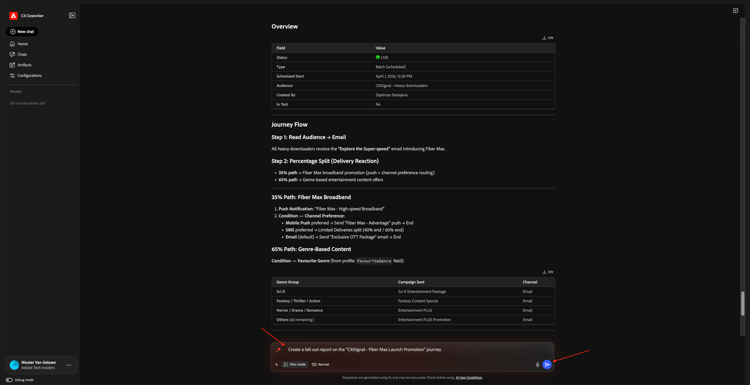Image resolution: width=750 pixels, height=385 pixels.
Task: Start a New chat
Action: [22, 32]
